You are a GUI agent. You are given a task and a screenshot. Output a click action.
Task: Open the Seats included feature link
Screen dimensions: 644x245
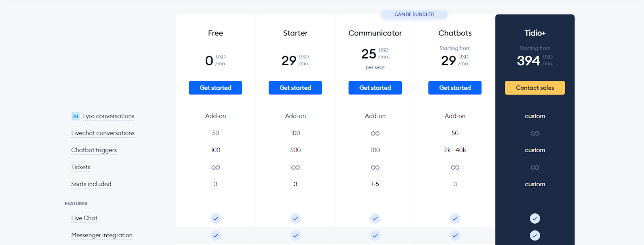tap(91, 184)
